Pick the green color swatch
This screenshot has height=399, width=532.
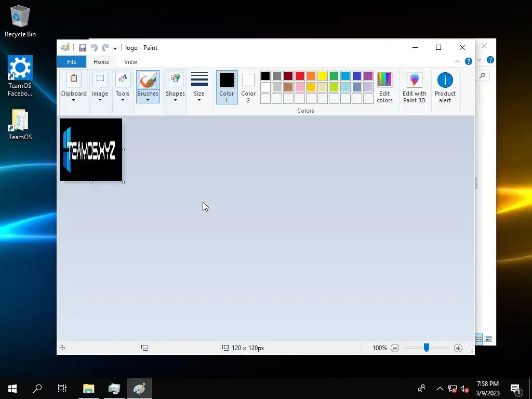tap(334, 76)
